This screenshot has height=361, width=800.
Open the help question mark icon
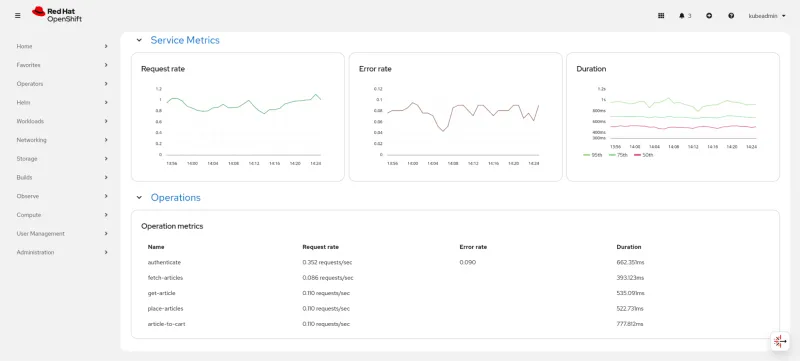(x=731, y=16)
